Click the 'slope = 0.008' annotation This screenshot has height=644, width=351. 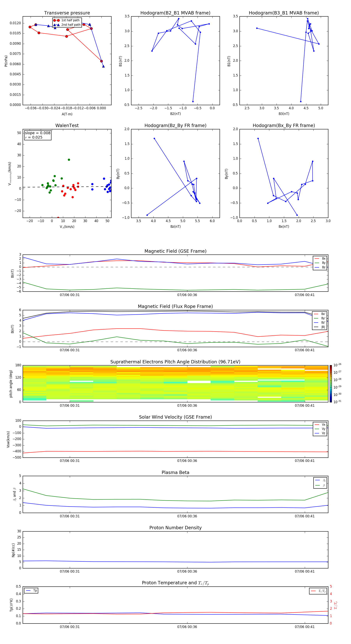click(38, 133)
